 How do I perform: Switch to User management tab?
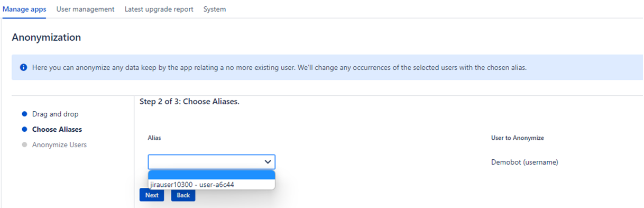coord(85,9)
